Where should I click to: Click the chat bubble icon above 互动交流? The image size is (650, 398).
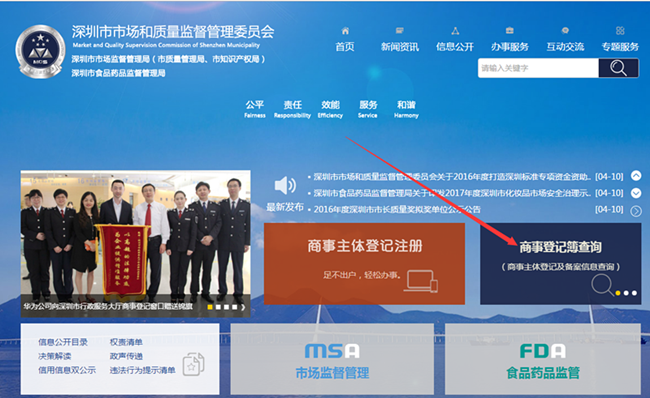coord(565,31)
